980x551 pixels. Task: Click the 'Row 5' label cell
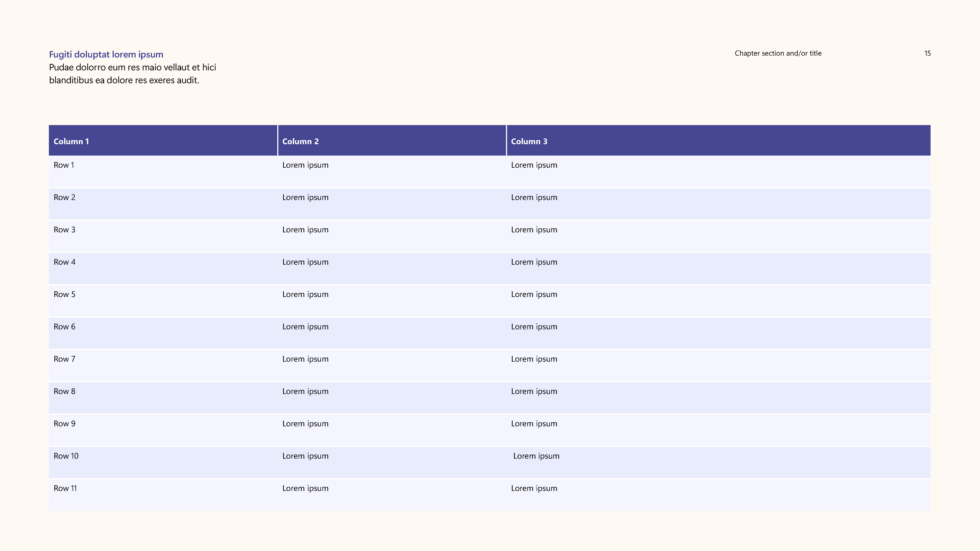(163, 301)
